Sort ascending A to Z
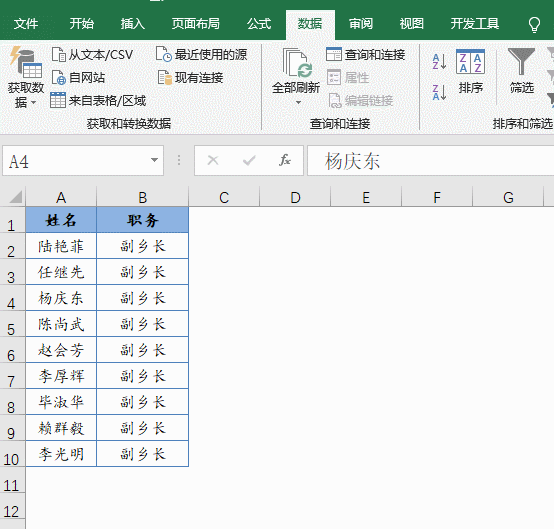This screenshot has width=554, height=529. click(x=440, y=61)
